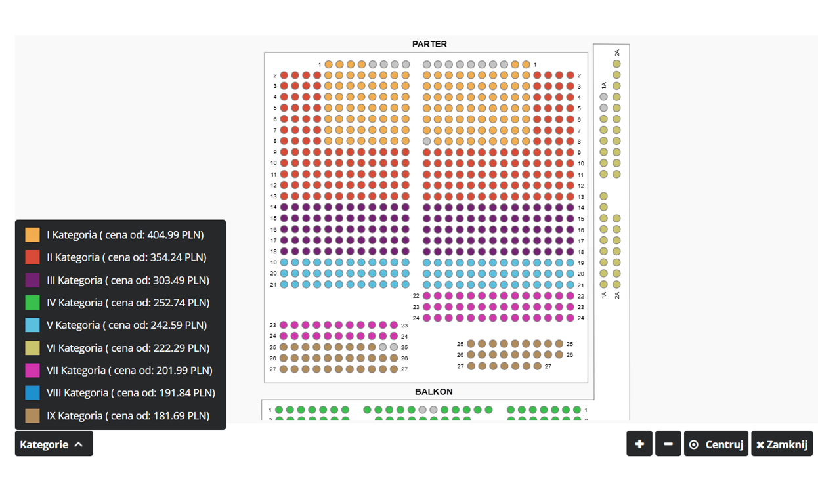The image size is (818, 504).
Task: Select VIII Kategoria 191.84 PLN entry
Action: (x=130, y=392)
